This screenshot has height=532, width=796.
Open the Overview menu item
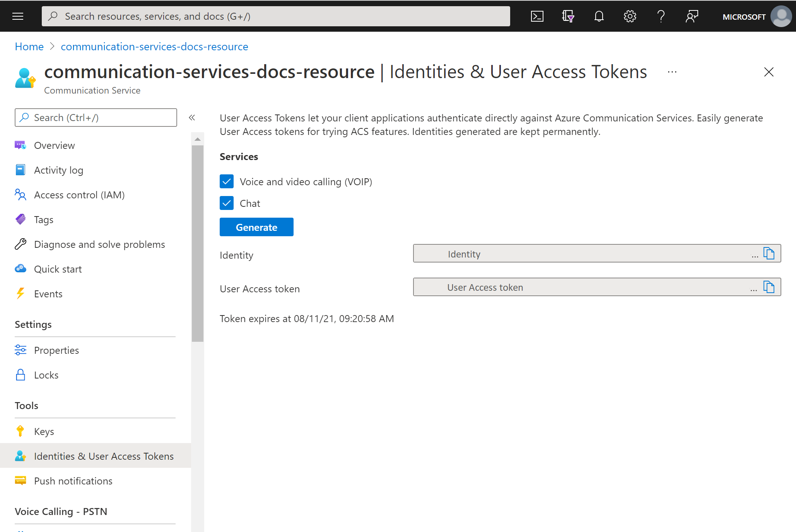pyautogui.click(x=54, y=145)
